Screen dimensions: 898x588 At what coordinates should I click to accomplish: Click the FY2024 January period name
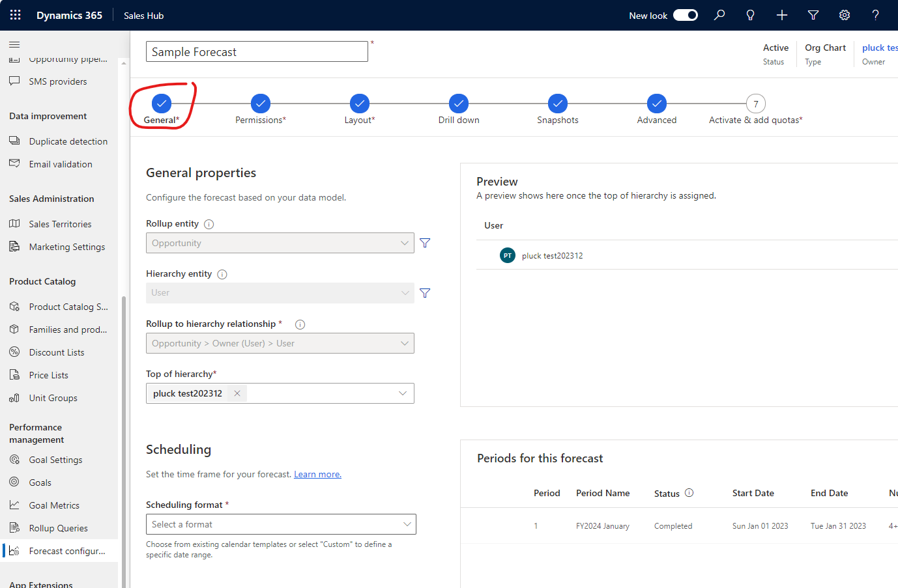(603, 526)
